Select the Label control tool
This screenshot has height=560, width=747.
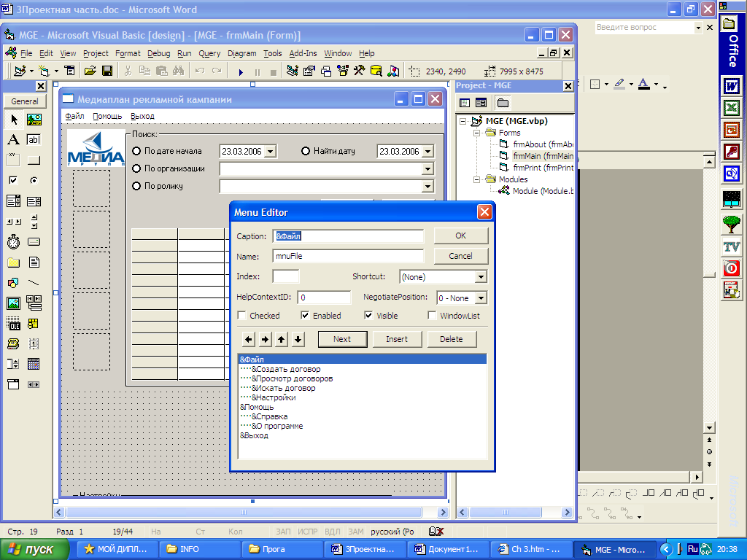pyautogui.click(x=13, y=139)
